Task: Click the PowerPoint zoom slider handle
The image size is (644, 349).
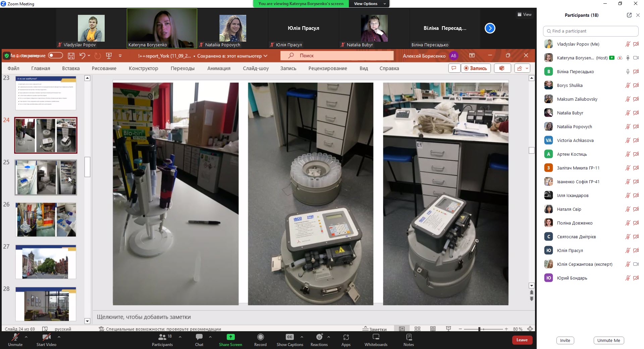Action: pos(479,329)
